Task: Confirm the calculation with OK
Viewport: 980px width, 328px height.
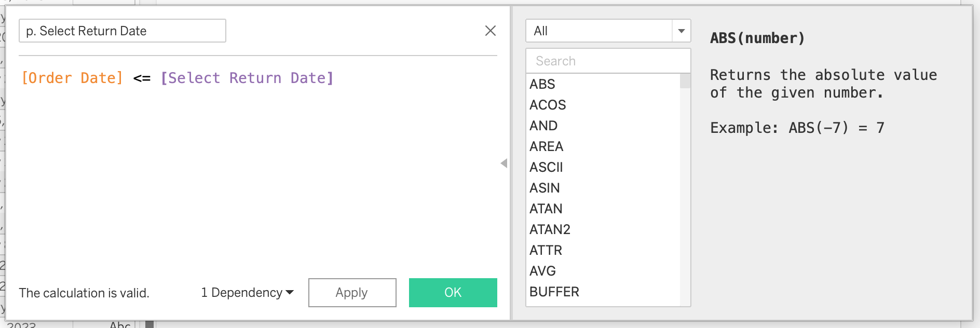Action: point(453,293)
